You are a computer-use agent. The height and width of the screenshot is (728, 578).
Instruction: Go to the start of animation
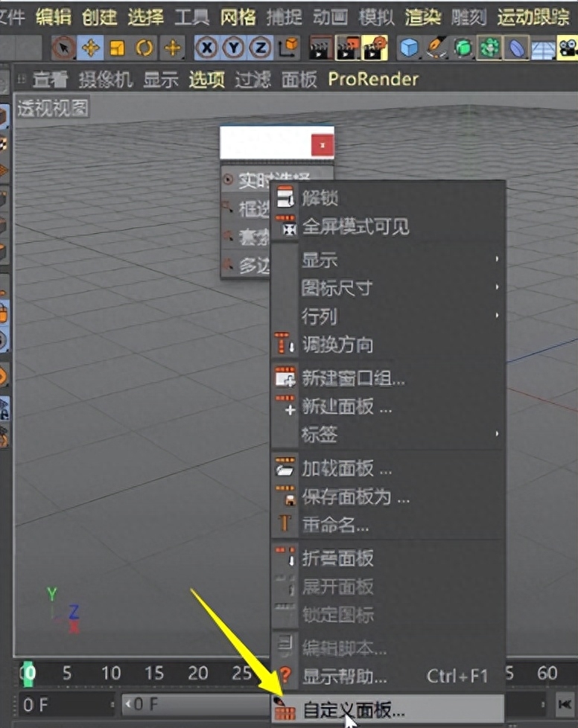[565, 705]
